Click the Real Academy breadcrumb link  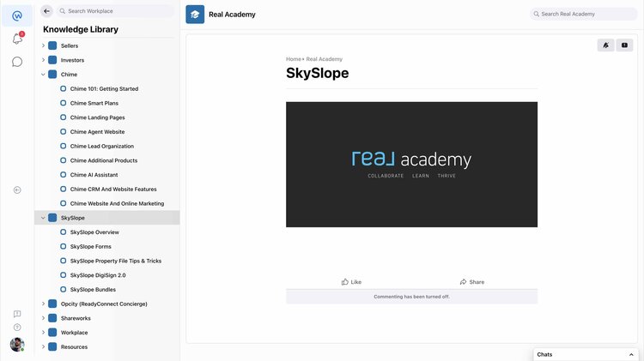[x=324, y=59]
